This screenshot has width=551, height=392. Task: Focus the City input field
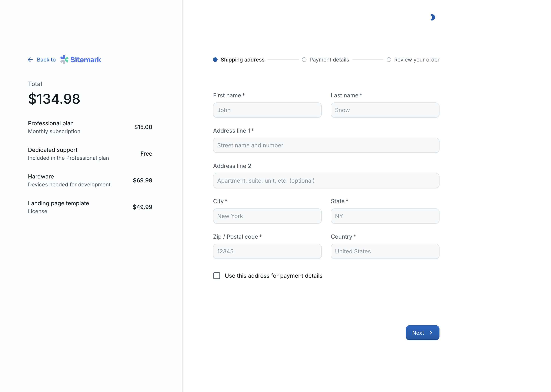click(267, 216)
